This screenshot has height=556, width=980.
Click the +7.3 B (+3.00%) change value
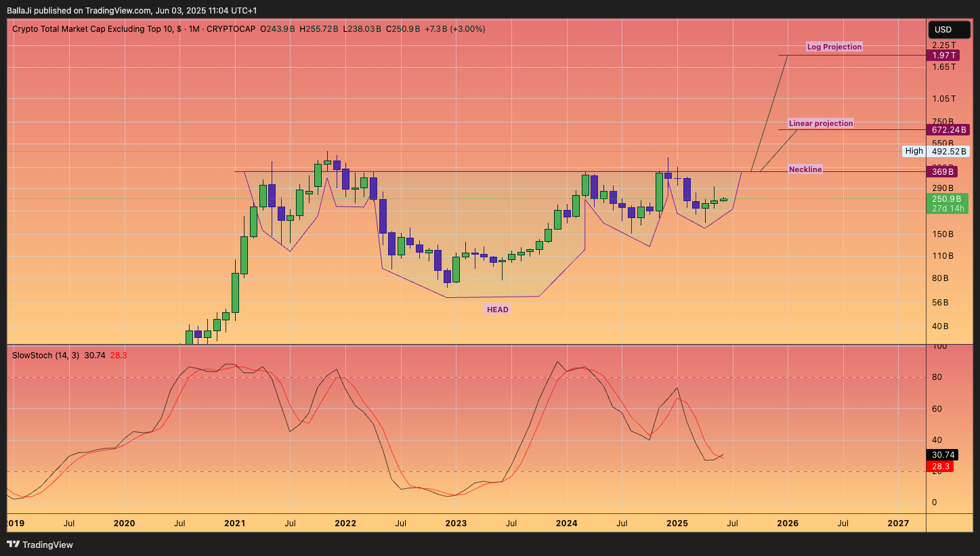[x=454, y=29]
